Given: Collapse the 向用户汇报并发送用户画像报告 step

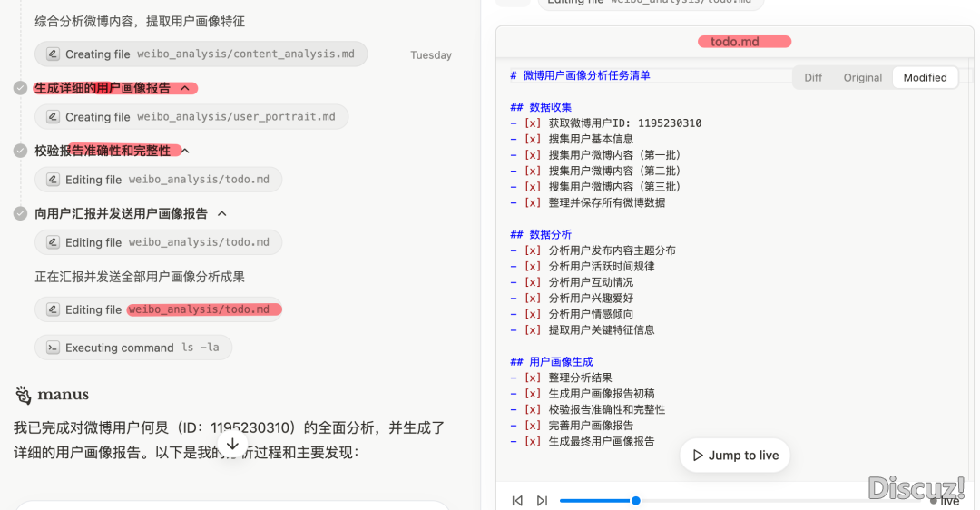Looking at the screenshot, I should click(222, 213).
